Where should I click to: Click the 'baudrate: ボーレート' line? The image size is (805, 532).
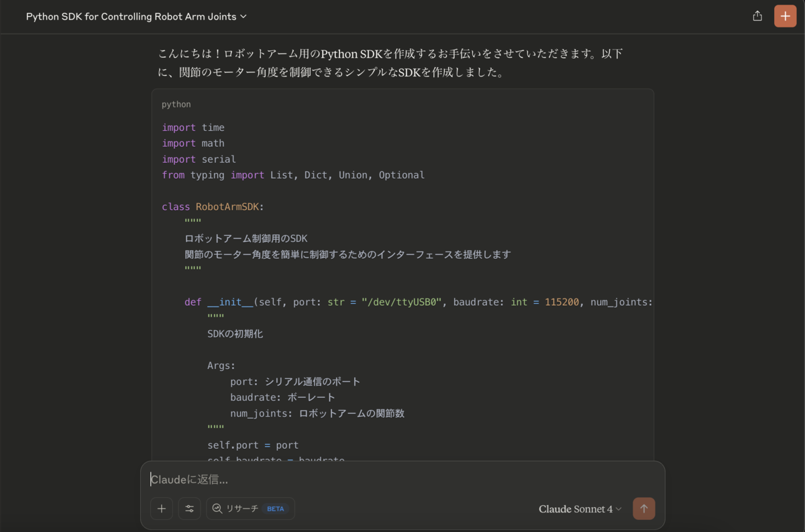(282, 397)
